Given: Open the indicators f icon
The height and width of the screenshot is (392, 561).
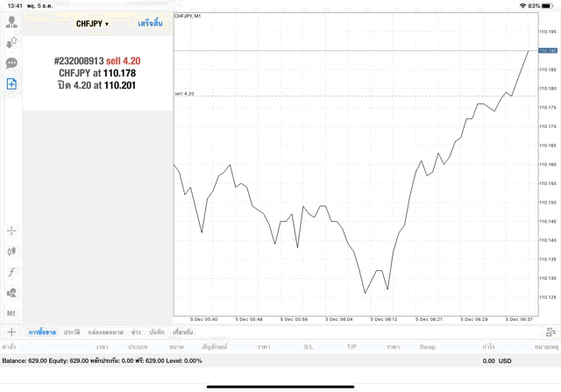Looking at the screenshot, I should pyautogui.click(x=11, y=272).
